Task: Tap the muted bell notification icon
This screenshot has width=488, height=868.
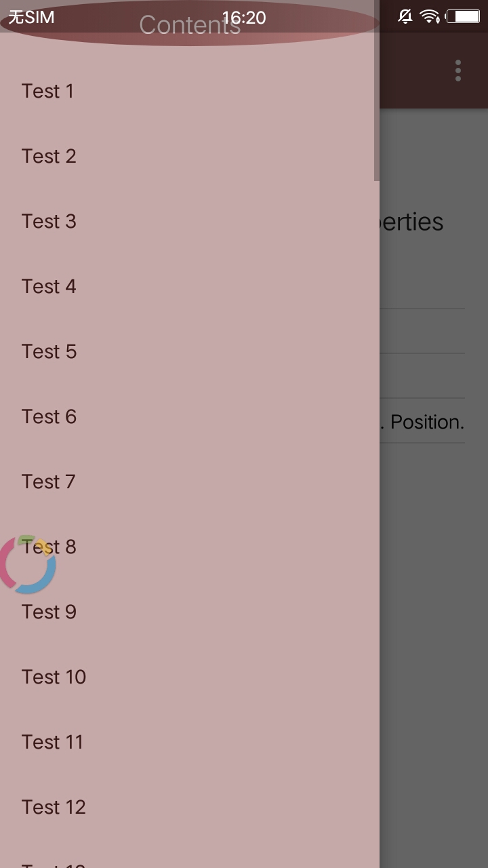Action: (405, 16)
